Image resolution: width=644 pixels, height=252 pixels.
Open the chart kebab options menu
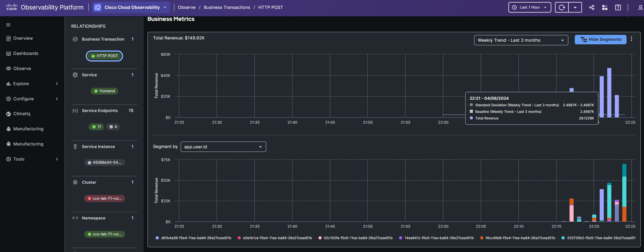pos(631,39)
